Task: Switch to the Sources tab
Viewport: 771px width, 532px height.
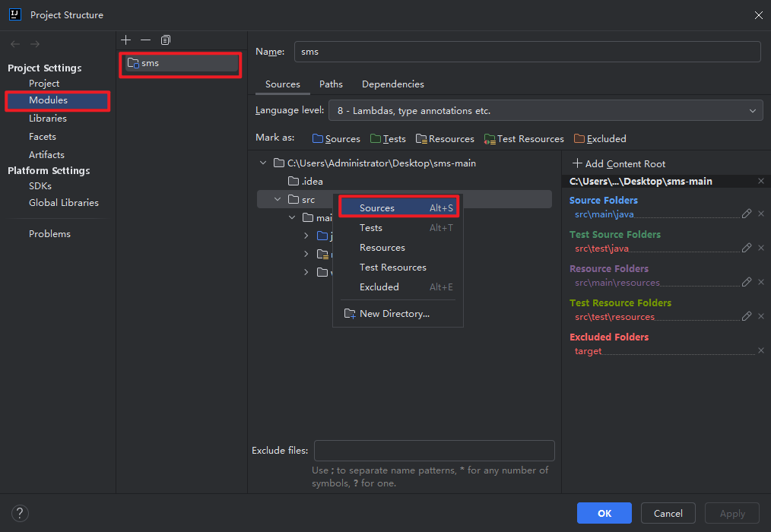Action: click(x=283, y=84)
